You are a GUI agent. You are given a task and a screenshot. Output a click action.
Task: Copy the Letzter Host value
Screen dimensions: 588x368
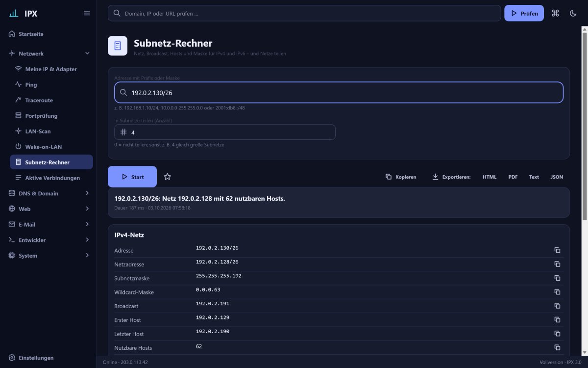click(557, 334)
